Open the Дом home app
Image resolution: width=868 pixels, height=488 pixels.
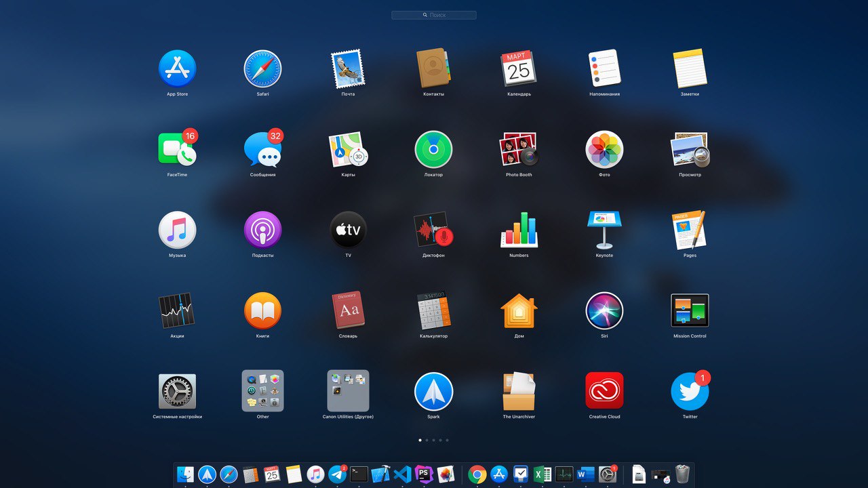pos(519,310)
